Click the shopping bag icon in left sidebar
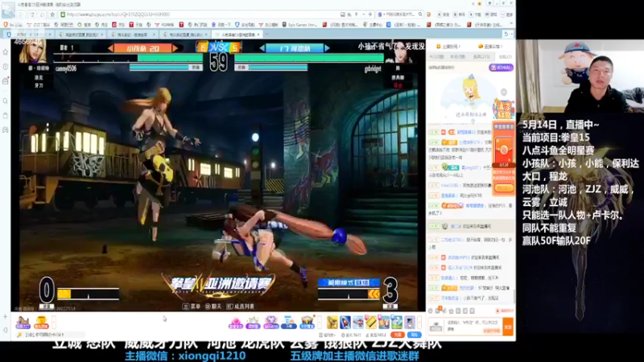Viewport: 644px width, 362px height. (6, 115)
